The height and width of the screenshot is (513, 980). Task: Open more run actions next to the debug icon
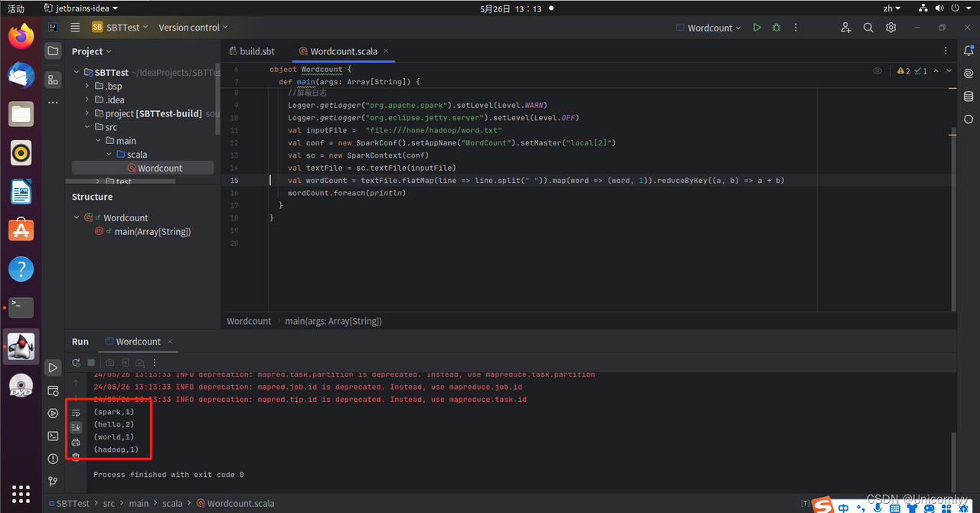click(796, 28)
